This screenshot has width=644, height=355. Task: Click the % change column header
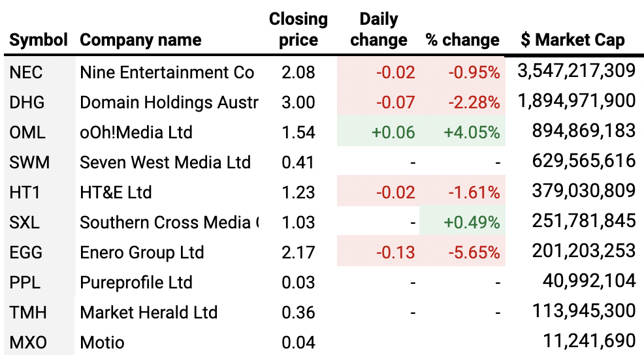[462, 40]
